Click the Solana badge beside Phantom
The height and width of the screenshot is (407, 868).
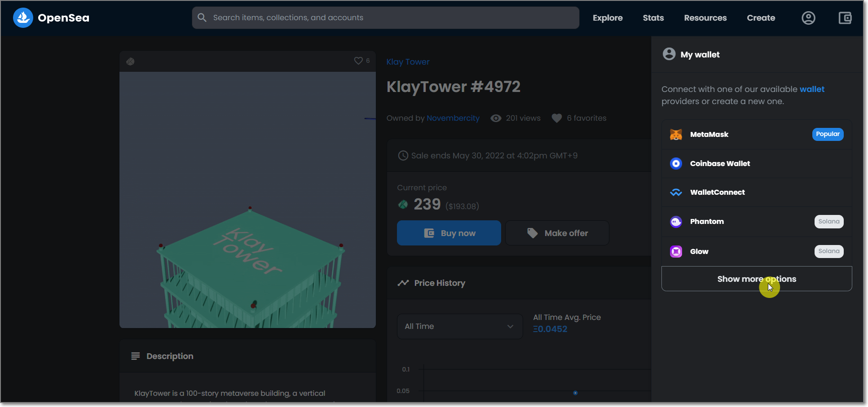(x=829, y=222)
